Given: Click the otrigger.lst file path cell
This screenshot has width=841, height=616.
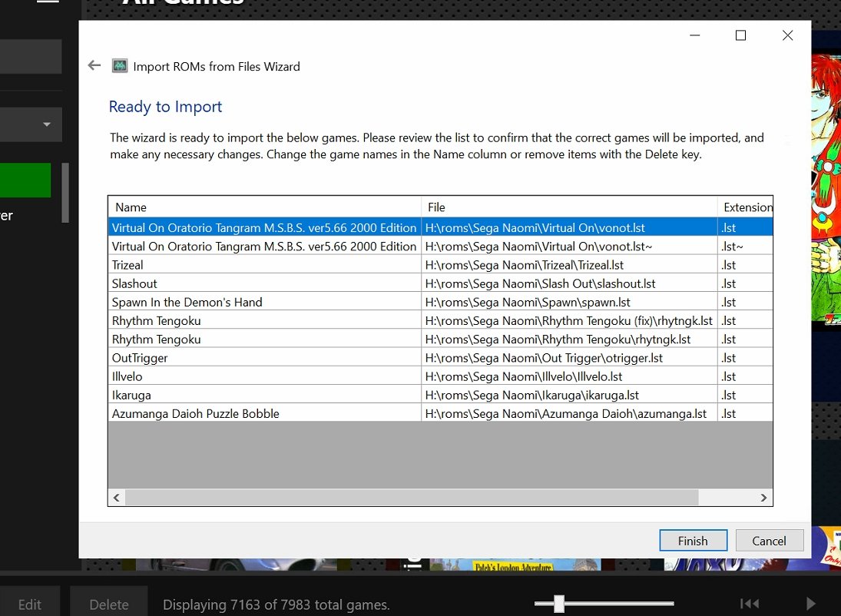Looking at the screenshot, I should point(570,358).
